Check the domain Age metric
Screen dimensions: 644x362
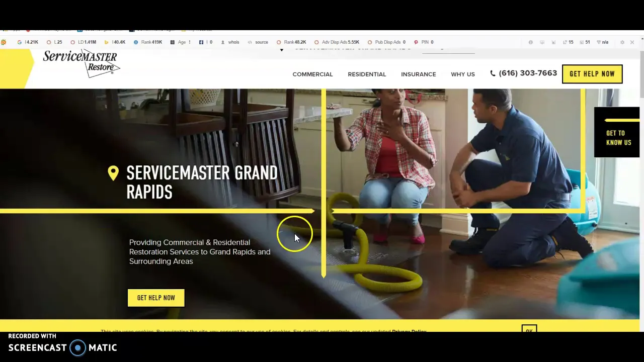pos(181,42)
